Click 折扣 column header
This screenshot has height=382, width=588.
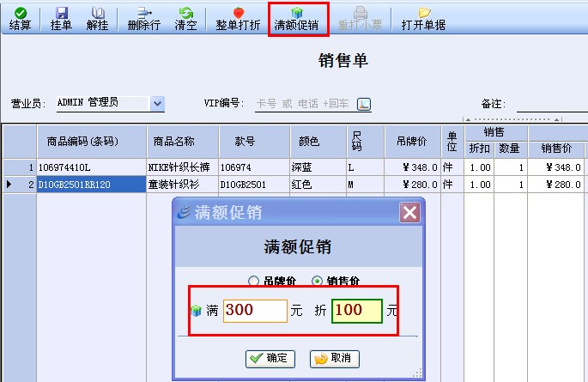point(479,149)
